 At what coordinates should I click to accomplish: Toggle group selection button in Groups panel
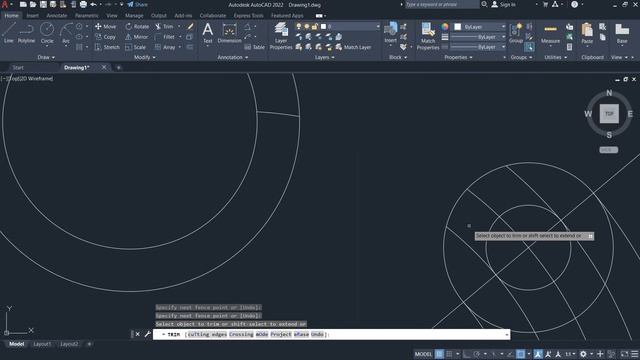[x=529, y=47]
